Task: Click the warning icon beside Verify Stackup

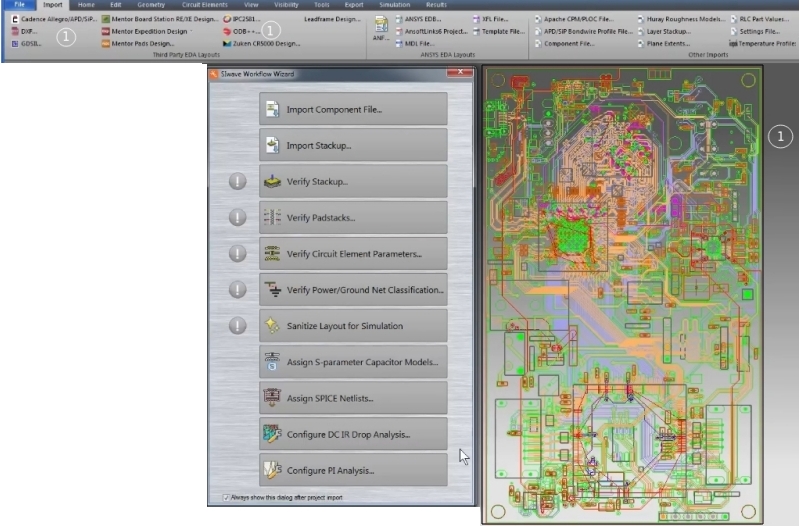Action: click(x=237, y=182)
